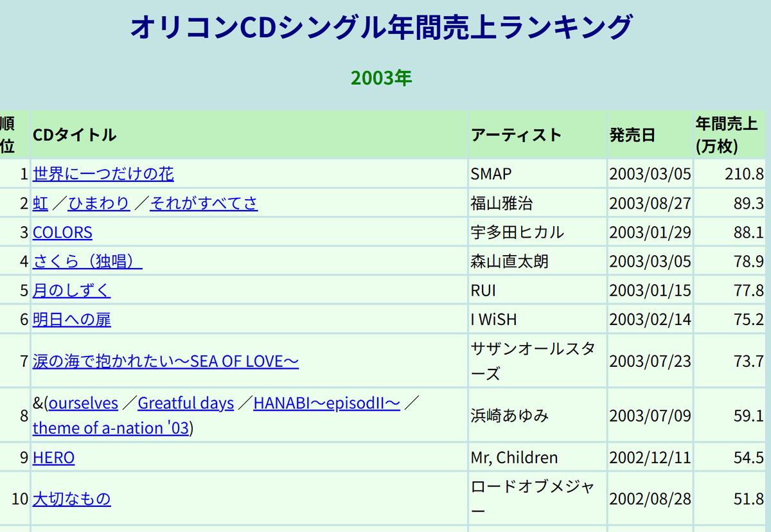Click the sales value 78.9
The height and width of the screenshot is (532, 771).
[748, 261]
